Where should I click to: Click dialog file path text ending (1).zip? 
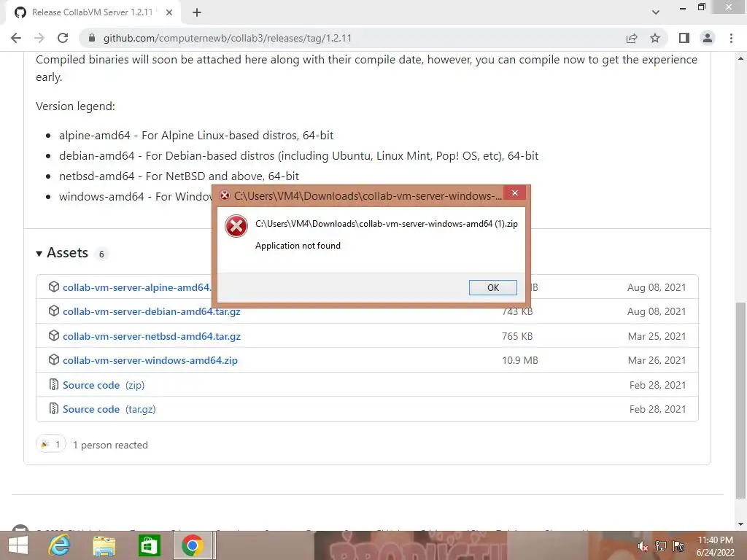[x=387, y=224]
